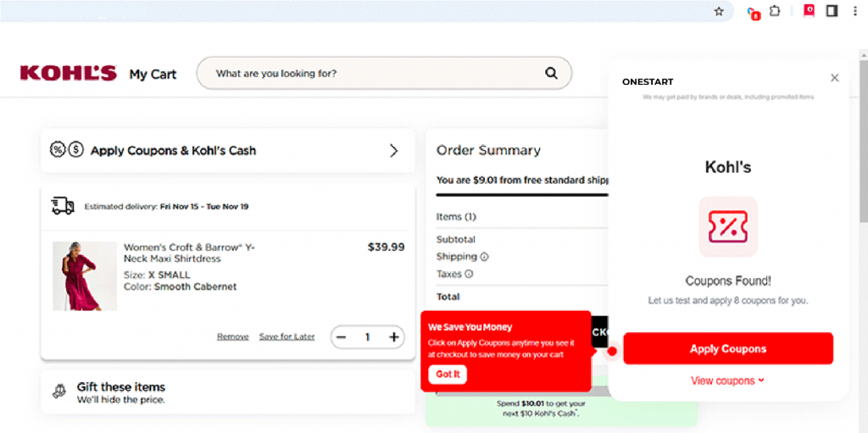This screenshot has width=868, height=433.
Task: Click the Taxes info icon
Action: point(469,274)
